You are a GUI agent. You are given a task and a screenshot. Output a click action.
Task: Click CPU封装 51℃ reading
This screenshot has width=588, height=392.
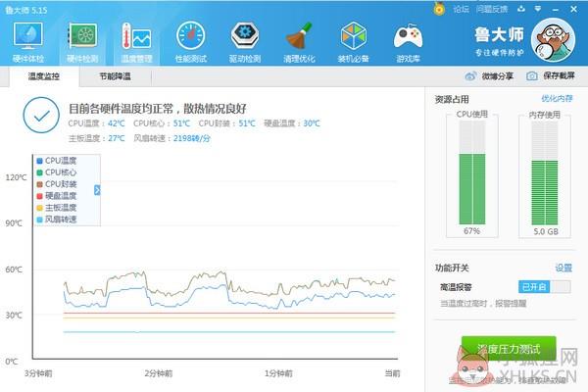click(x=227, y=123)
